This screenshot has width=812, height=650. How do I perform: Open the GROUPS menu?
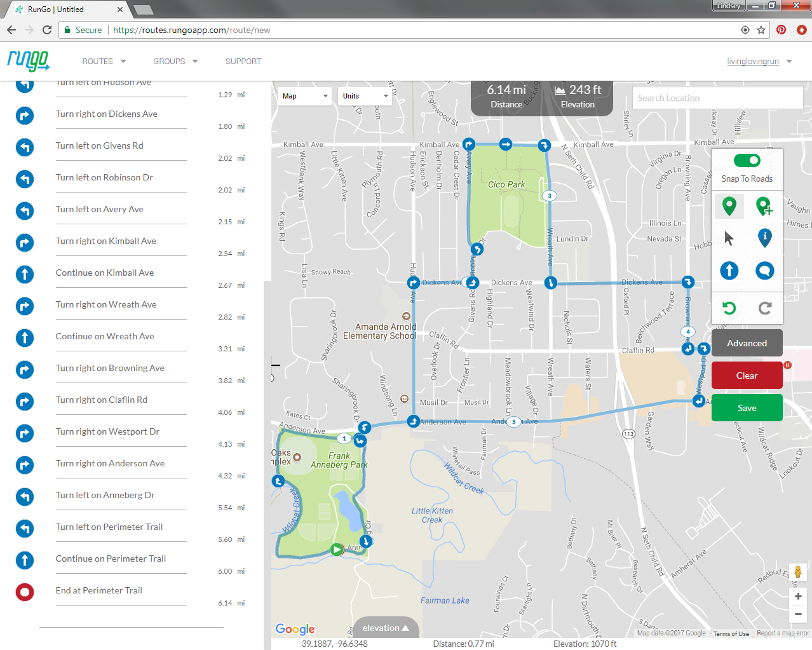click(175, 62)
